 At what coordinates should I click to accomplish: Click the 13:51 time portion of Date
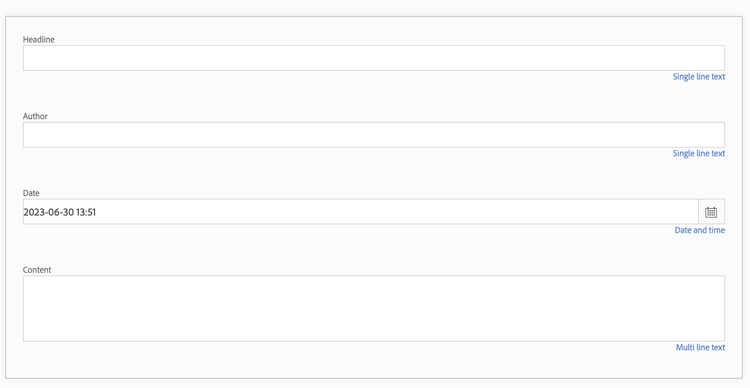pos(86,212)
